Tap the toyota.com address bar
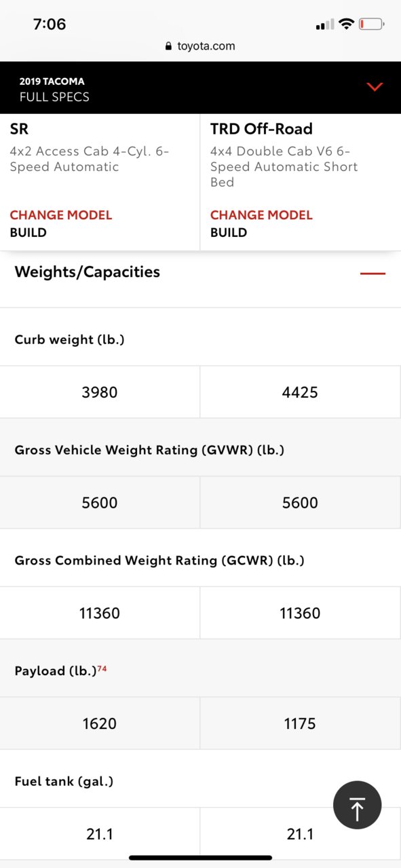This screenshot has height=868, width=401. point(200,46)
